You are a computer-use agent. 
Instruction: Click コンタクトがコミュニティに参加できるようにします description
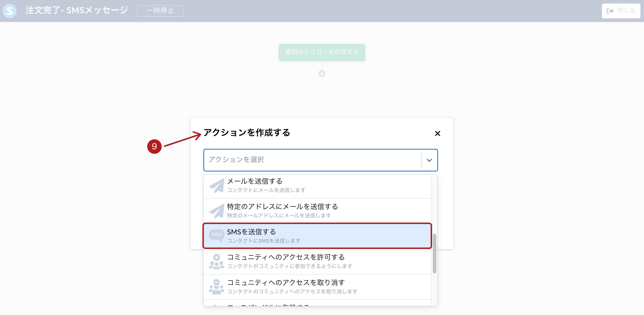click(x=290, y=266)
